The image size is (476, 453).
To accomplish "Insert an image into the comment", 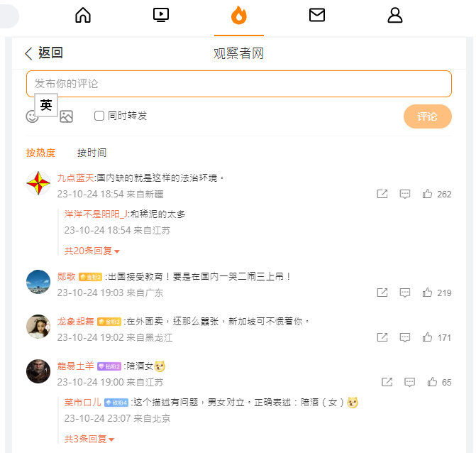I will pyautogui.click(x=66, y=116).
